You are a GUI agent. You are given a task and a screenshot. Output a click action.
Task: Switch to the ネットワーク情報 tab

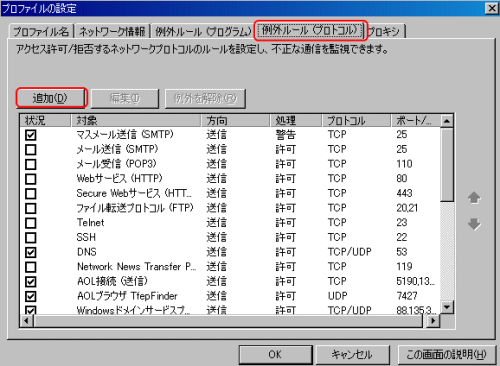tap(112, 31)
